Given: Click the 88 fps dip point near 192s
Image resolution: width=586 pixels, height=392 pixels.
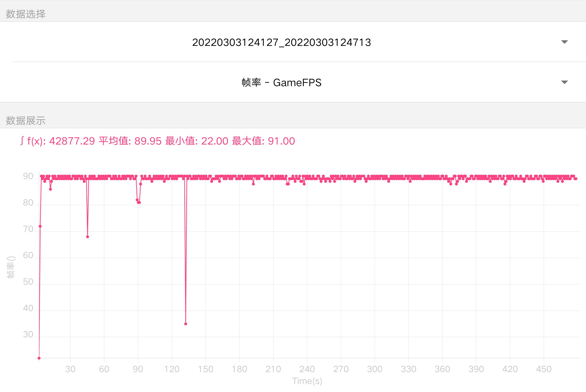Looking at the screenshot, I should point(253,184).
